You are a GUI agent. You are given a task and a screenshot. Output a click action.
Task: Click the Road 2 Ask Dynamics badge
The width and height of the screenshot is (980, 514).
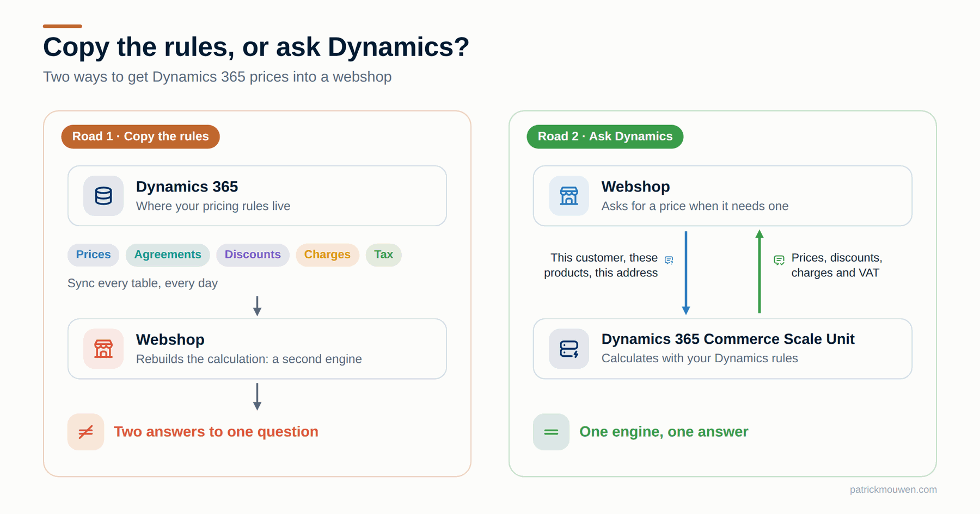pos(605,137)
